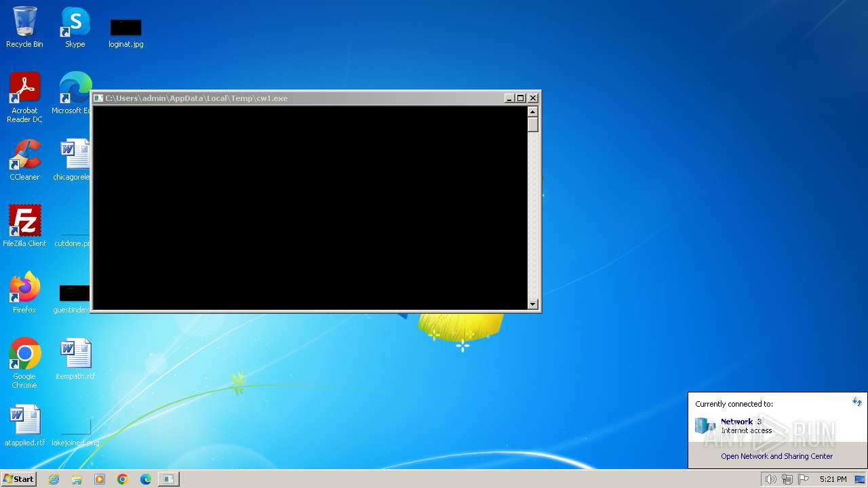Open Edge from the taskbar
The width and height of the screenshot is (868, 488).
pos(146,479)
